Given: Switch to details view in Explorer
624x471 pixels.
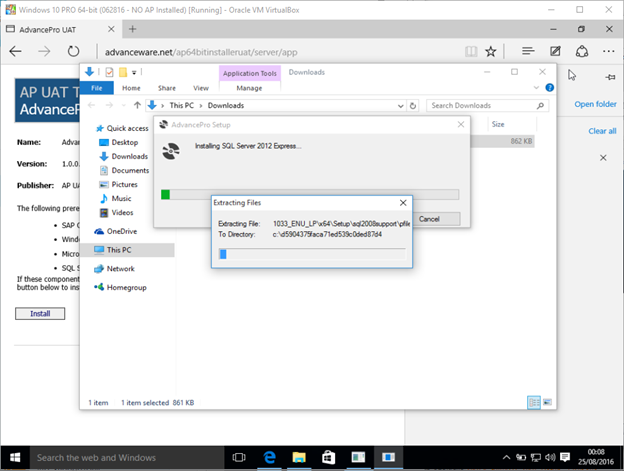Looking at the screenshot, I should click(x=534, y=402).
